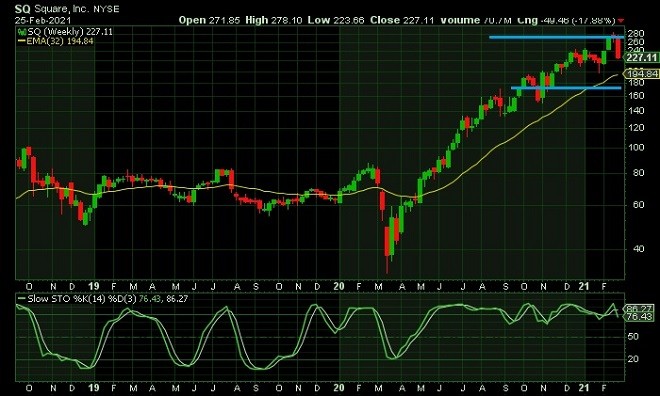The height and width of the screenshot is (396, 660).
Task: Click the 120 price axis label
Action: coord(636,128)
